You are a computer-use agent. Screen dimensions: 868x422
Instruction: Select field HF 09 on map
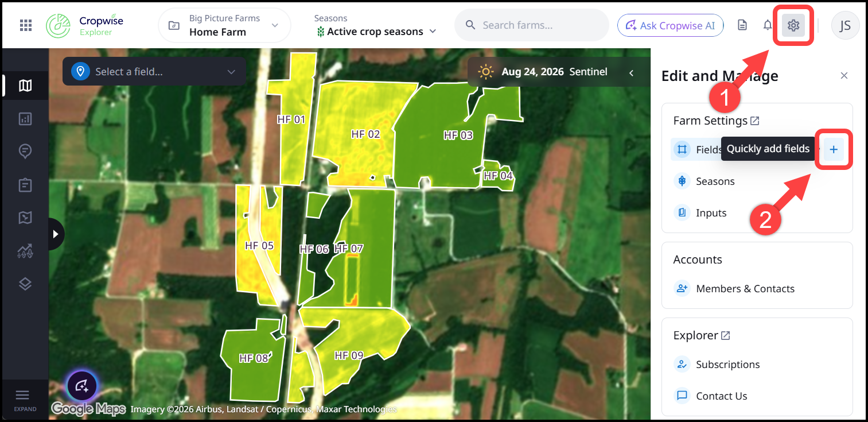tap(349, 355)
